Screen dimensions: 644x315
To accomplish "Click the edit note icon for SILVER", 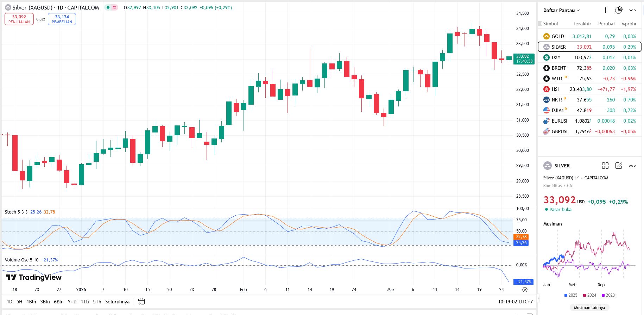I will (x=618, y=166).
